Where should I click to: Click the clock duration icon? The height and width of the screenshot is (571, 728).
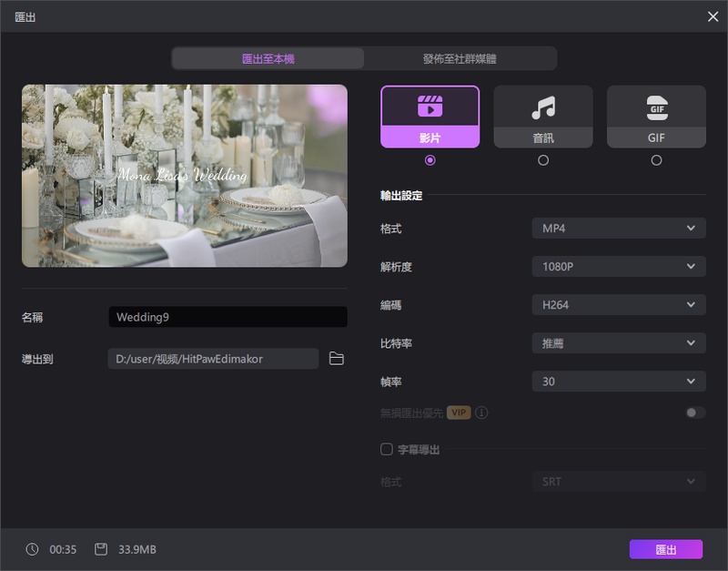click(x=32, y=549)
